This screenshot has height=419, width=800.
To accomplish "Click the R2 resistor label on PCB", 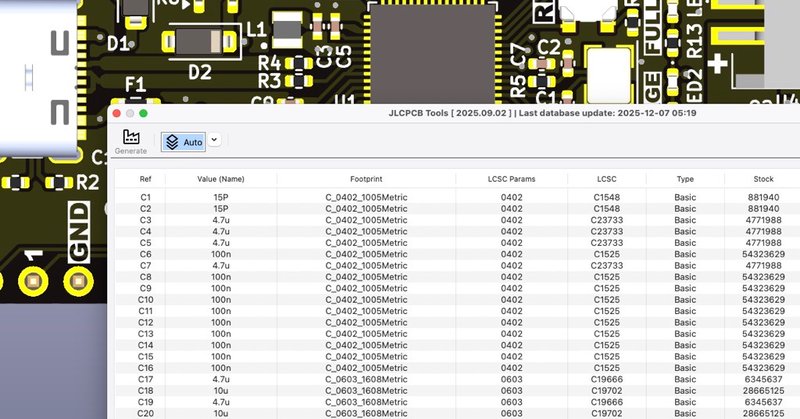I will point(87,182).
